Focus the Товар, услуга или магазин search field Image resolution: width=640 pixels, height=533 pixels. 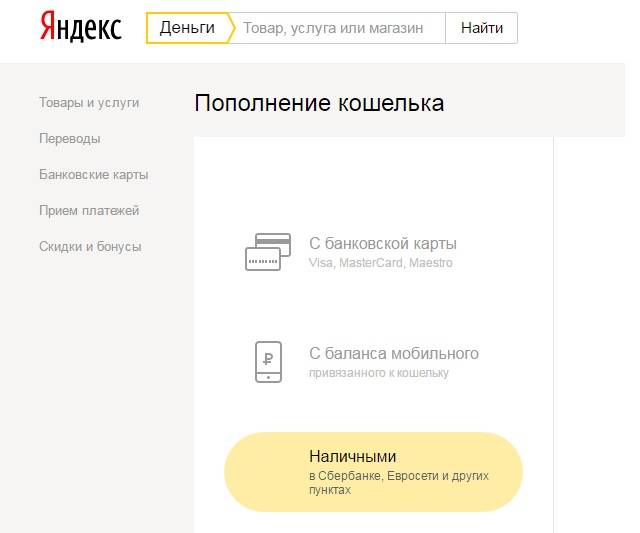pyautogui.click(x=340, y=28)
